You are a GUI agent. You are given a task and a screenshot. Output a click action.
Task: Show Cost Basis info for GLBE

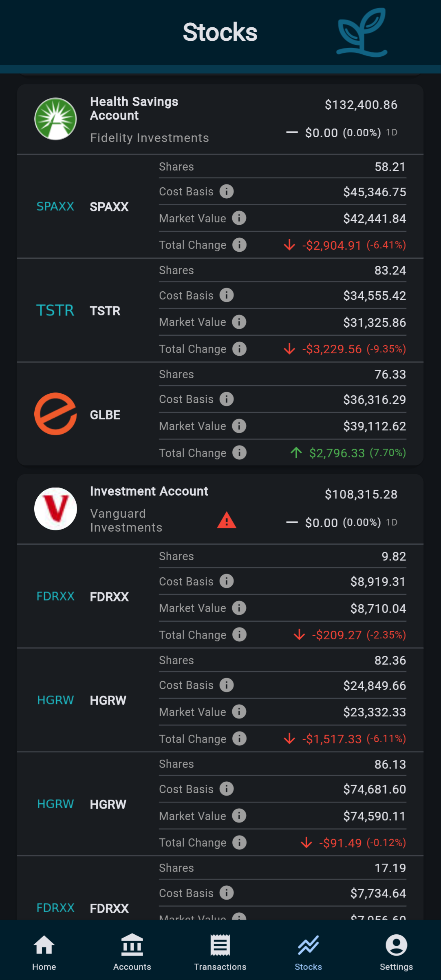tap(227, 399)
